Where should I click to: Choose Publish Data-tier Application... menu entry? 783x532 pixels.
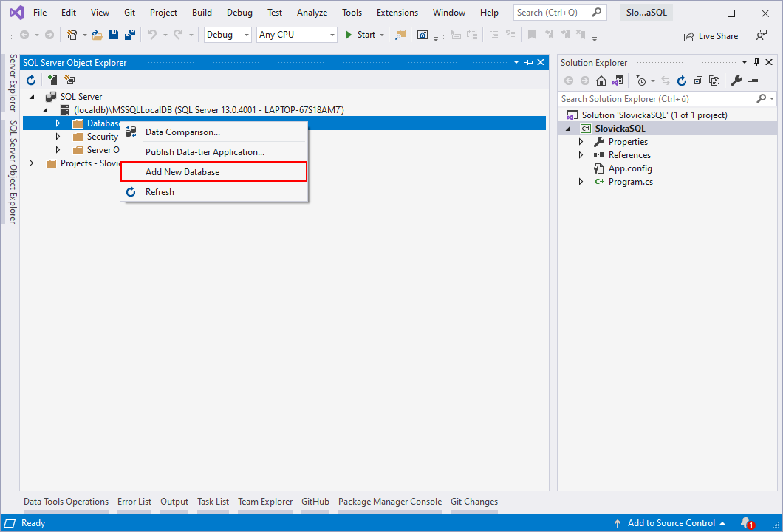pos(213,152)
